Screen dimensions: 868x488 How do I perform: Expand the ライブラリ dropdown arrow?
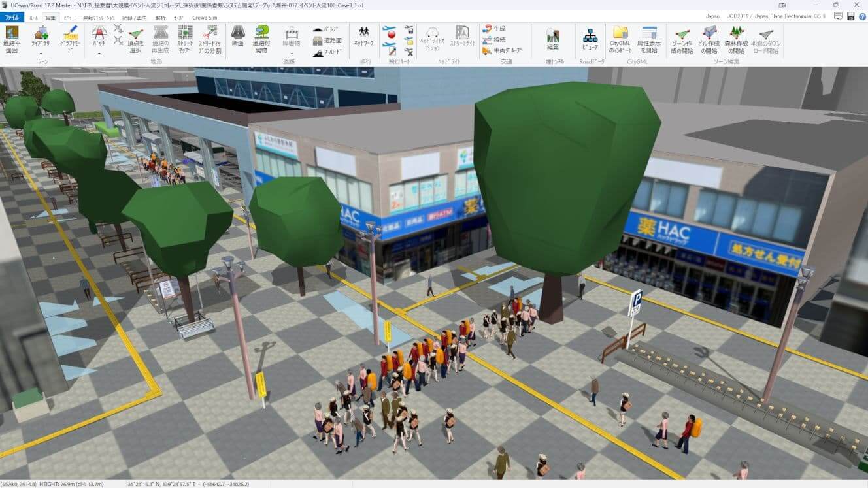point(41,54)
